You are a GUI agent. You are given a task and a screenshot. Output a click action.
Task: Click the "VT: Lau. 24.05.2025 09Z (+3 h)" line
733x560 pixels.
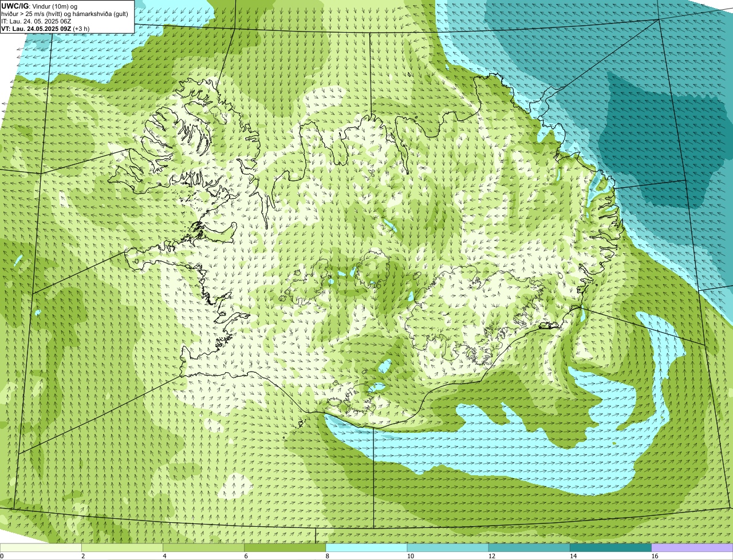pyautogui.click(x=45, y=28)
